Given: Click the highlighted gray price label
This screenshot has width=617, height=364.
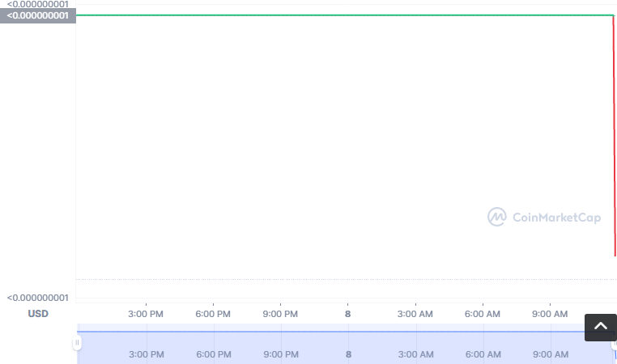Looking at the screenshot, I should click(x=38, y=15).
